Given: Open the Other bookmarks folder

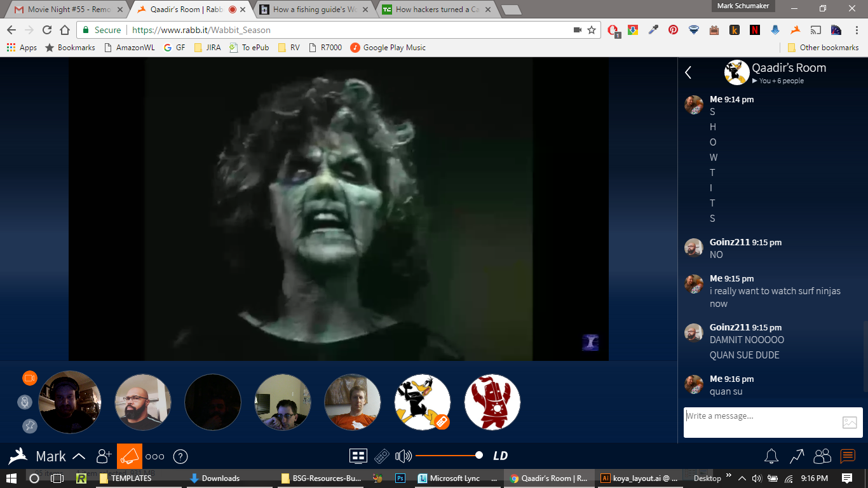Looking at the screenshot, I should click(x=823, y=48).
